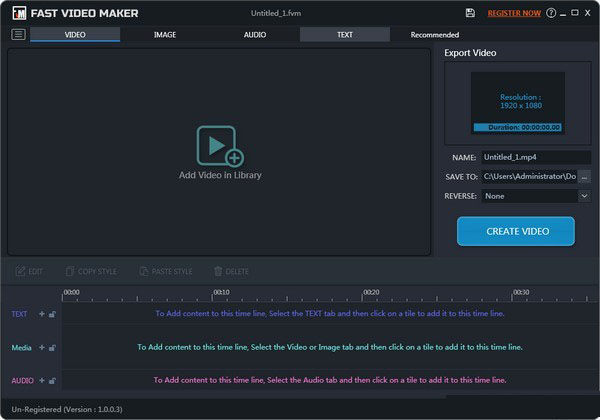Add item to the AUDIO track with plus icon
Image resolution: width=600 pixels, height=420 pixels.
pyautogui.click(x=42, y=380)
